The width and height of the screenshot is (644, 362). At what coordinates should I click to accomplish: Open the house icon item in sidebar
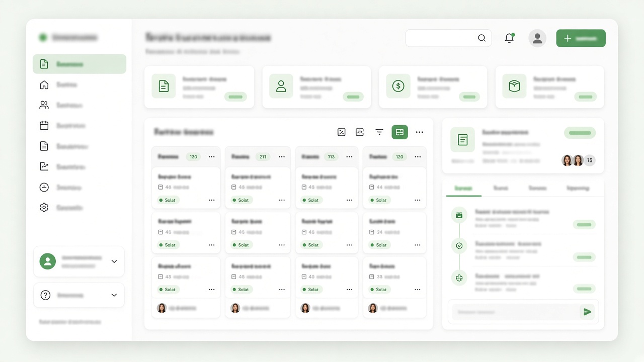point(79,85)
